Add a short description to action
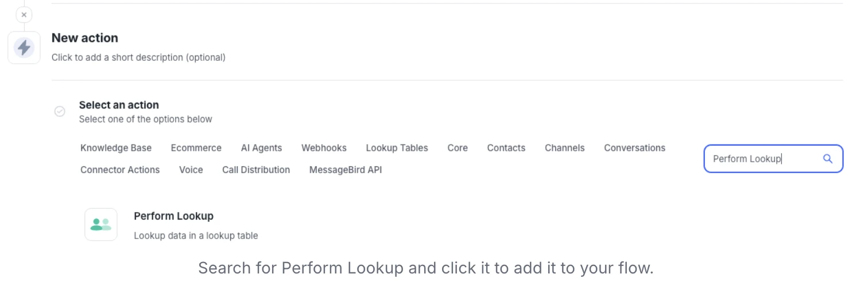The image size is (868, 305). [138, 57]
